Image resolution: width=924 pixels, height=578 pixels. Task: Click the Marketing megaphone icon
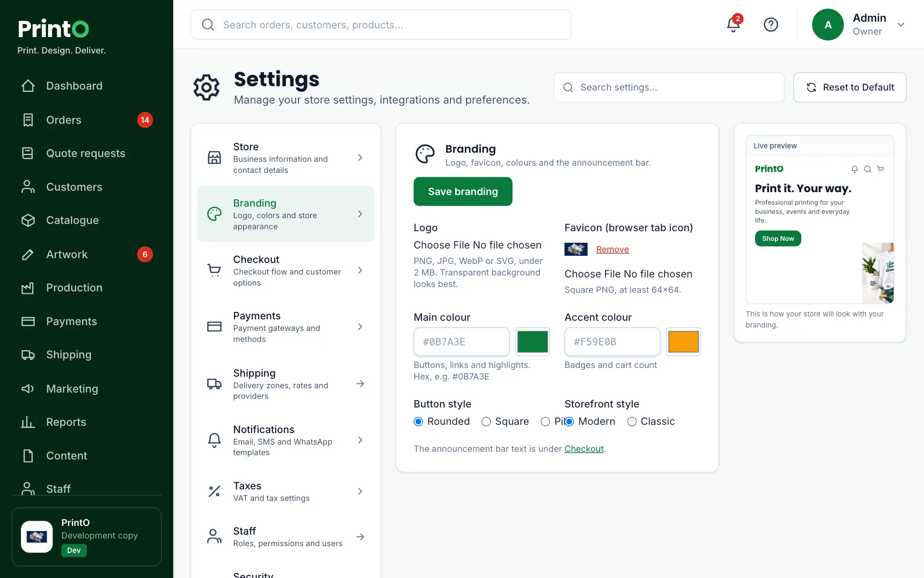pyautogui.click(x=28, y=389)
